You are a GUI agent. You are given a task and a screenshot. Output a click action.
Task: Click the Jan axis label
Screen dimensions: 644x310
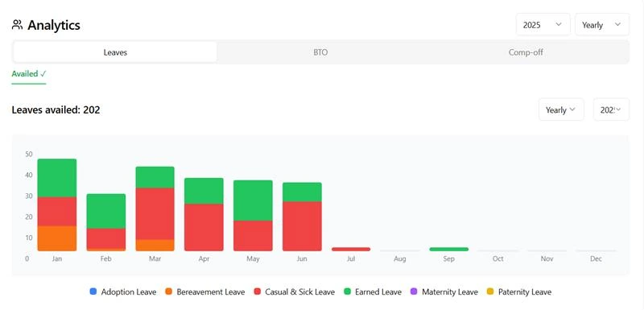tap(57, 258)
